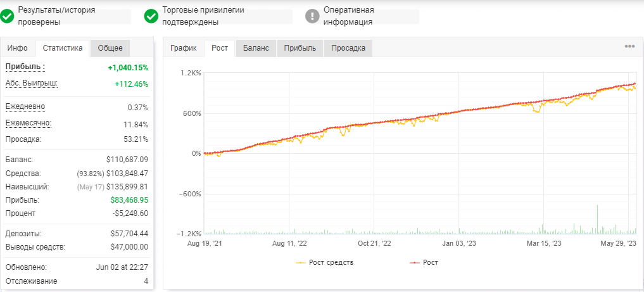Viewport: 644px width, 292px height.
Task: Open the three-dots chart options menu
Action: click(629, 46)
